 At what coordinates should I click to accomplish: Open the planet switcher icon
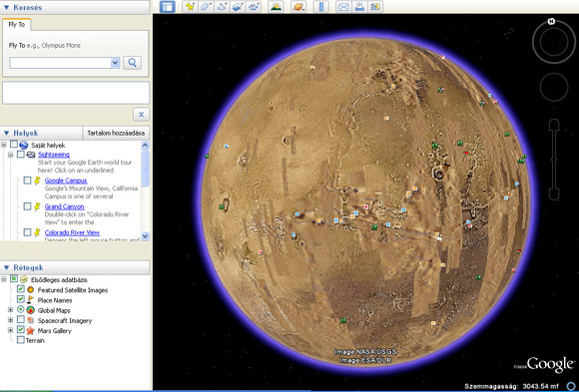[298, 7]
